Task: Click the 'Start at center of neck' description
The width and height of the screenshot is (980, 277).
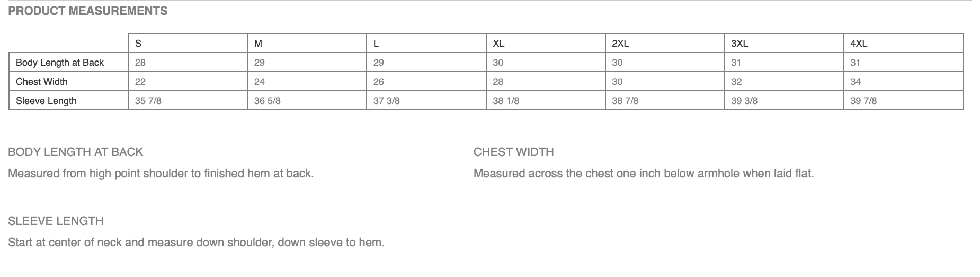Action: (x=196, y=243)
